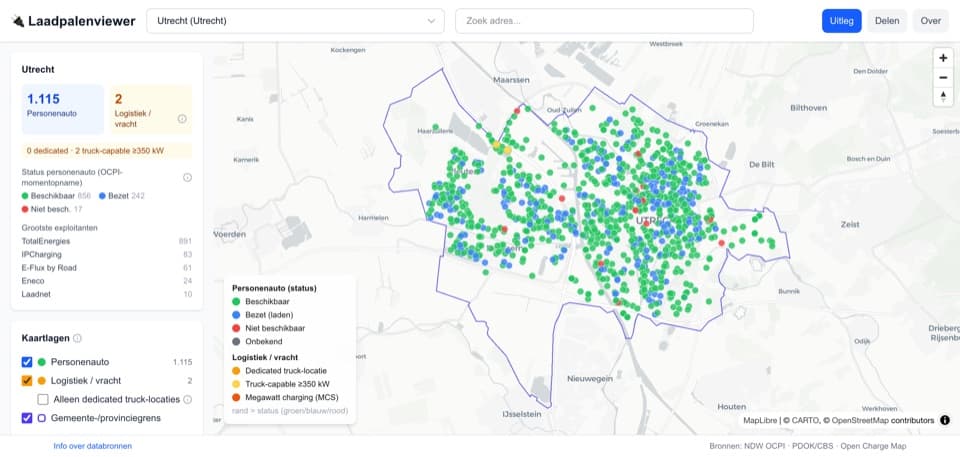Click the 2 Logistiek / vracht stat card
This screenshot has width=960, height=457.
151,109
